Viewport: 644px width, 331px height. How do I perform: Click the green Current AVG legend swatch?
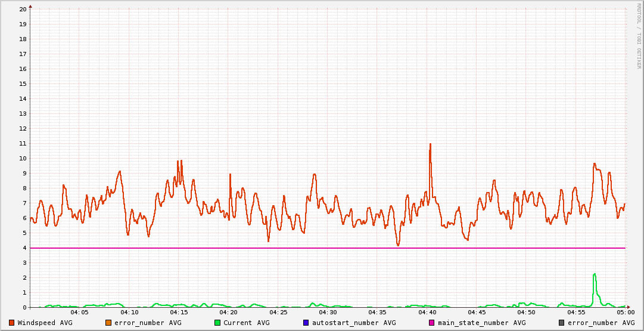[217, 323]
